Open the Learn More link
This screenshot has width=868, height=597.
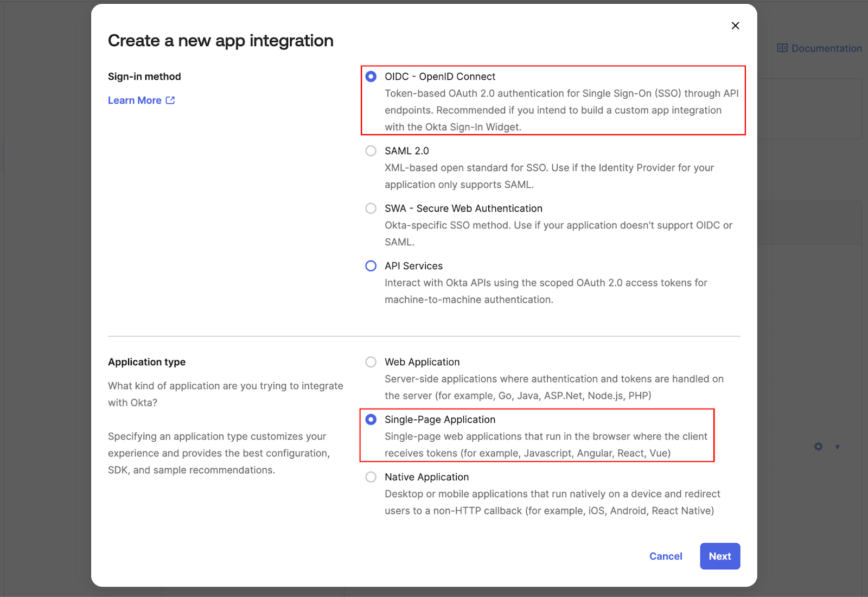tap(135, 100)
